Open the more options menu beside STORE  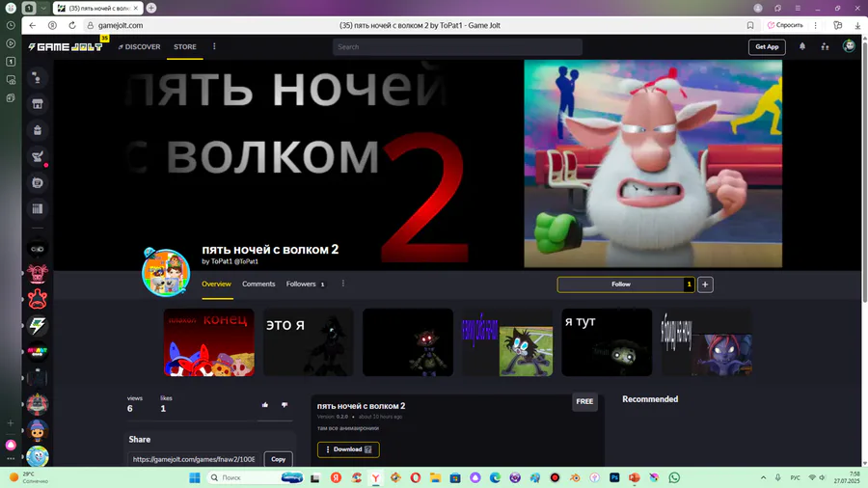(214, 46)
